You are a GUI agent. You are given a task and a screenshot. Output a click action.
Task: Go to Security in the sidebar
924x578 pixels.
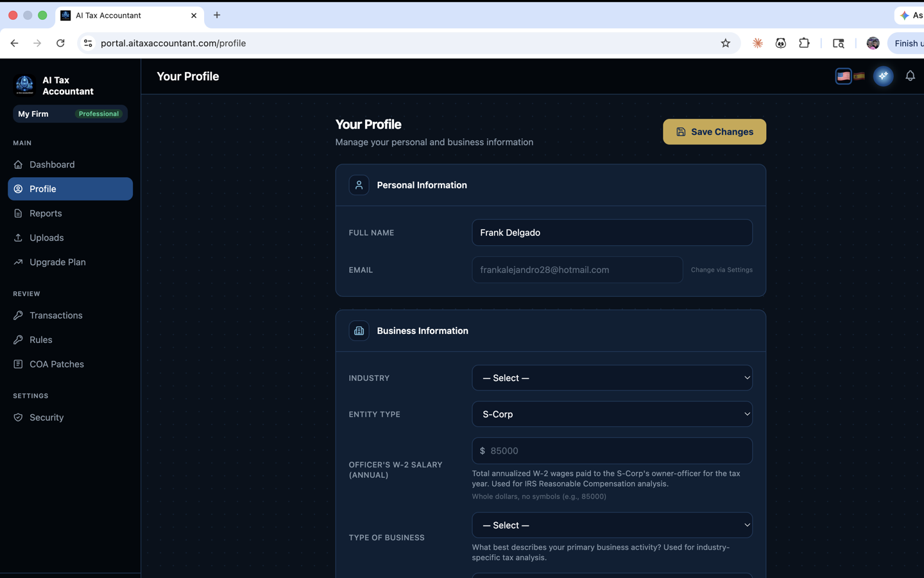70,417
